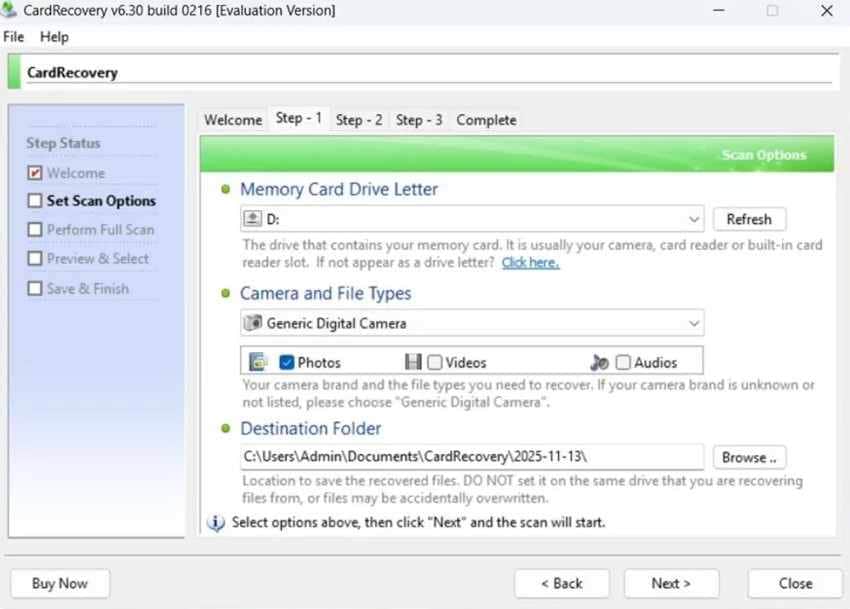Click the 'Scan Options' banner text
This screenshot has height=609, width=850.
point(764,155)
